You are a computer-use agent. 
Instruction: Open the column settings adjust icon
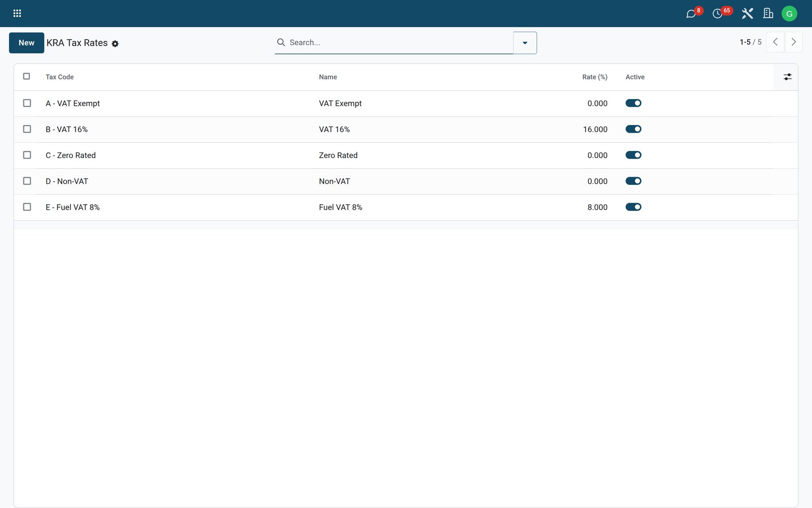tap(787, 77)
